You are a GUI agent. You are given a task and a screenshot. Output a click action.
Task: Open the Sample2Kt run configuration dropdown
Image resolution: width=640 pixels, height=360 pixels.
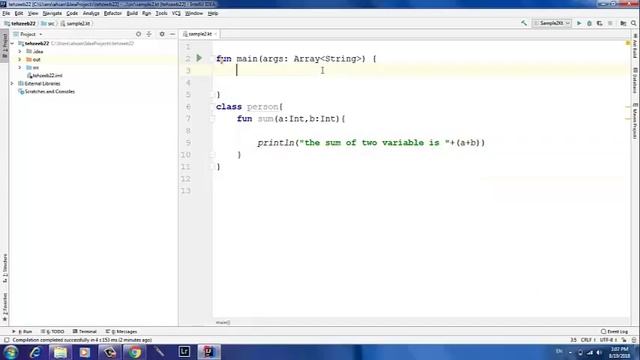click(551, 23)
